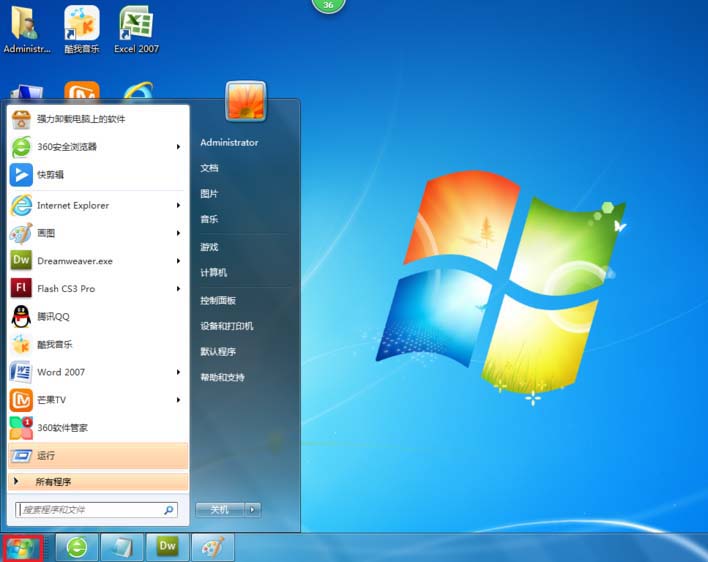Click the green 36 badge at screen top
This screenshot has width=708, height=562.
pyautogui.click(x=328, y=5)
